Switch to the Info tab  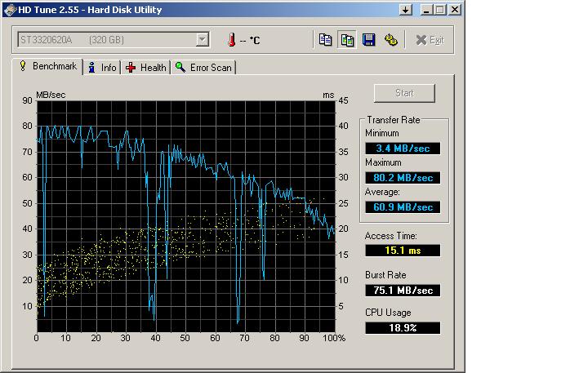[x=101, y=68]
